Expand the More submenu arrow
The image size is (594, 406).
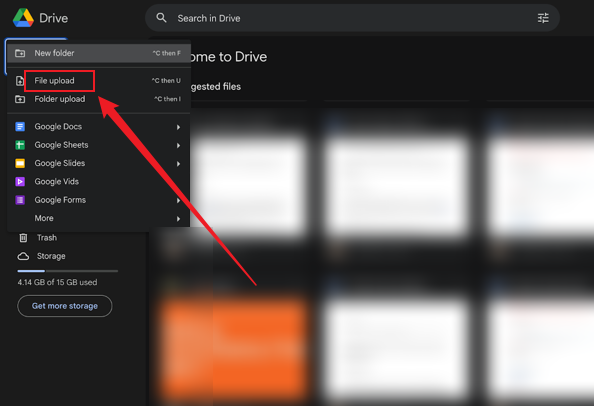(x=178, y=219)
